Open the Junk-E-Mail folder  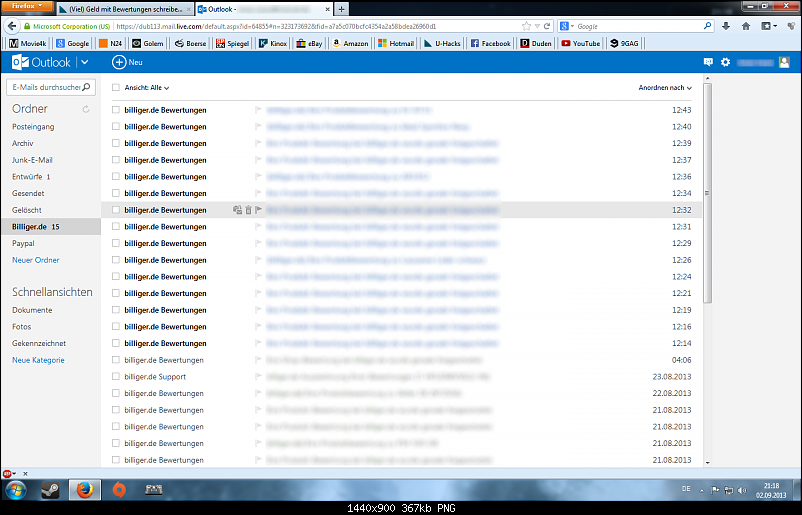32,160
